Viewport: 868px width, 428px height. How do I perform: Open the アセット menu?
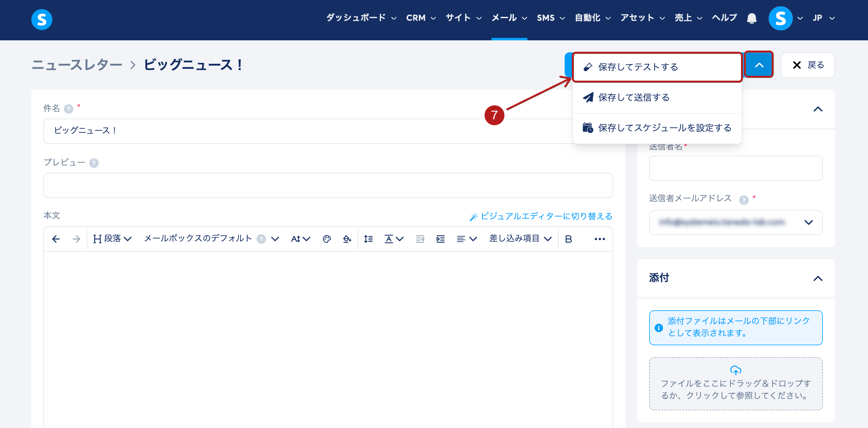pos(643,18)
